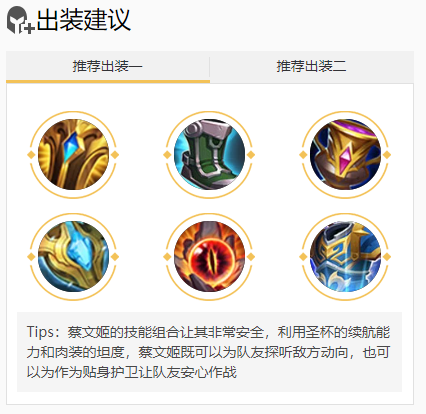Switch to the 推荐出装二 tab

point(311,66)
